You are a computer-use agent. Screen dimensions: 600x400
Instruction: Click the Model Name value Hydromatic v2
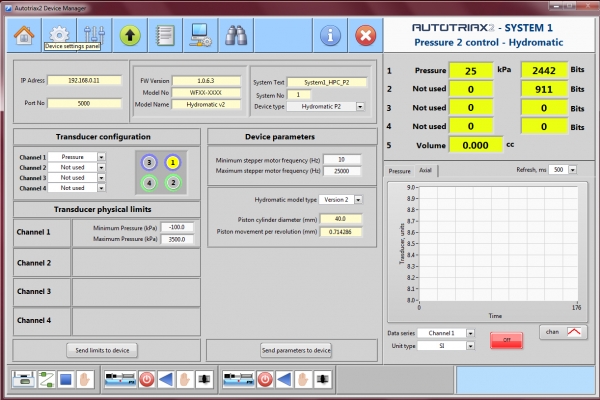[x=206, y=104]
